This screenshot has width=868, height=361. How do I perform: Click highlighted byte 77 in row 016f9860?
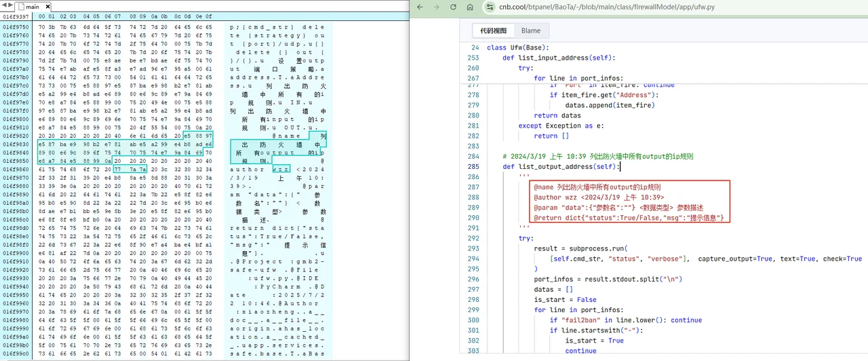pyautogui.click(x=119, y=170)
